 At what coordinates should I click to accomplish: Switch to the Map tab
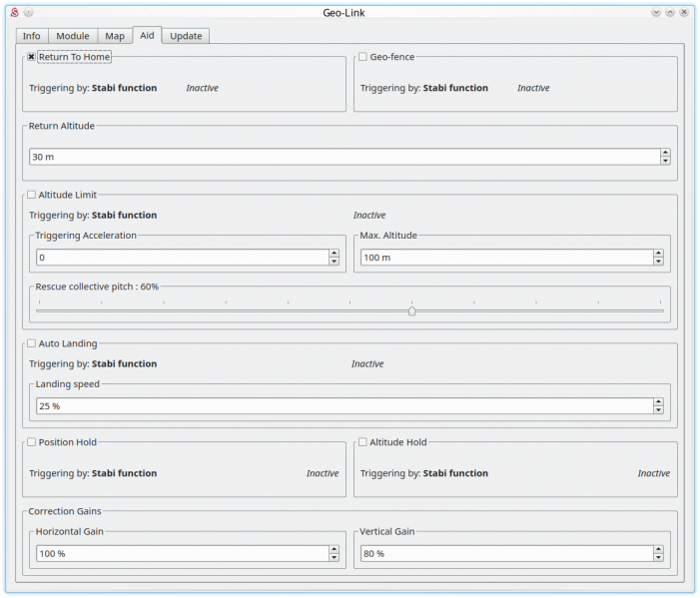click(x=115, y=36)
